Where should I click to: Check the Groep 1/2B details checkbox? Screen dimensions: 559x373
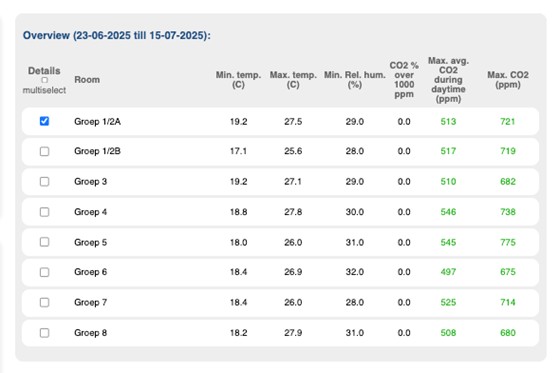coord(44,151)
